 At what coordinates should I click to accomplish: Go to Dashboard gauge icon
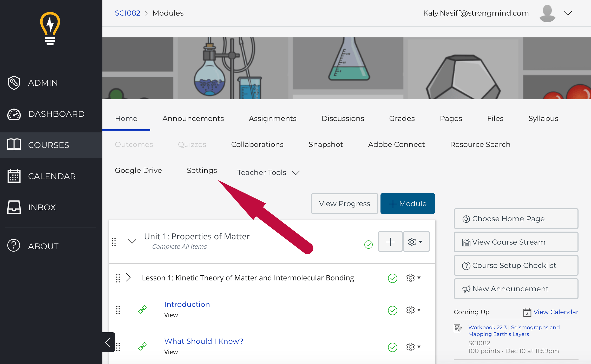(14, 114)
